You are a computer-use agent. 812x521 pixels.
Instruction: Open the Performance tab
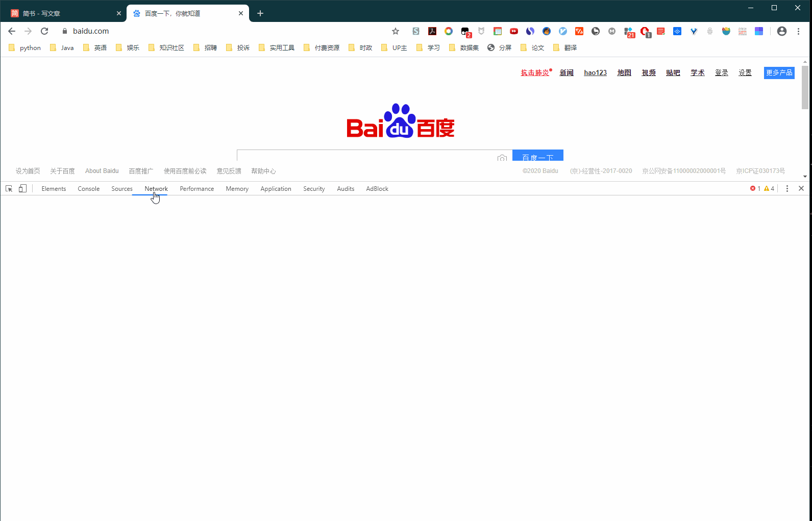point(197,189)
